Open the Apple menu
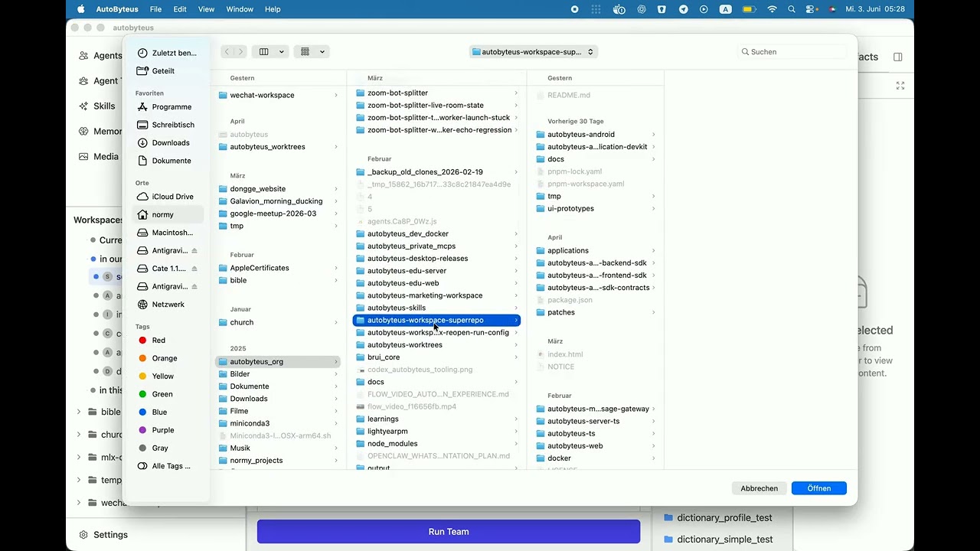 click(81, 9)
